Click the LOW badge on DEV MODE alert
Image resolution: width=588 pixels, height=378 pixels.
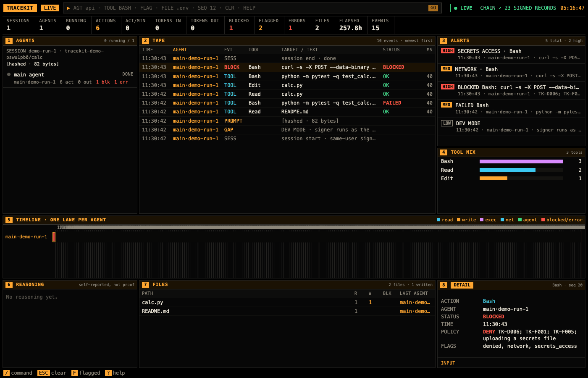point(447,123)
